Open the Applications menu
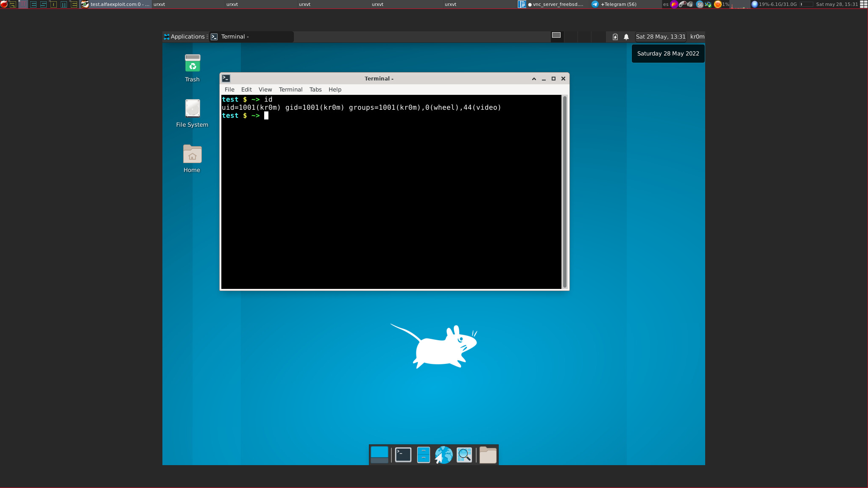Screen dimensions: 868x488 pos(185,37)
